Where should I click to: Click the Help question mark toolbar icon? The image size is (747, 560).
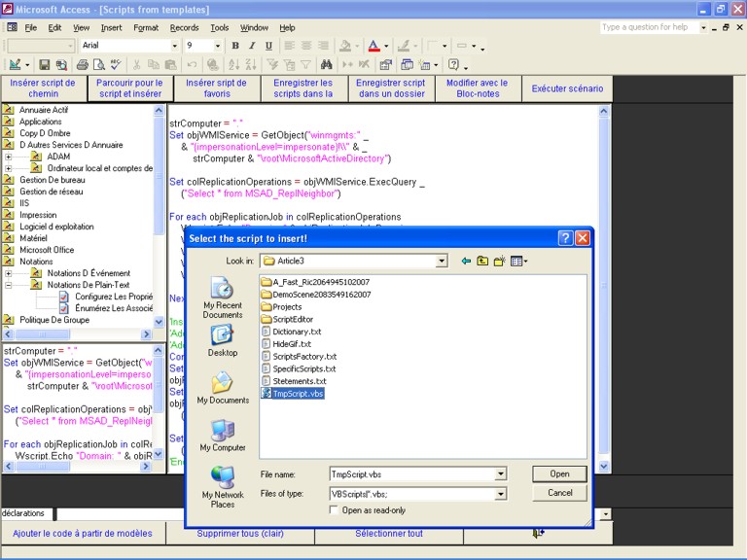[x=453, y=65]
